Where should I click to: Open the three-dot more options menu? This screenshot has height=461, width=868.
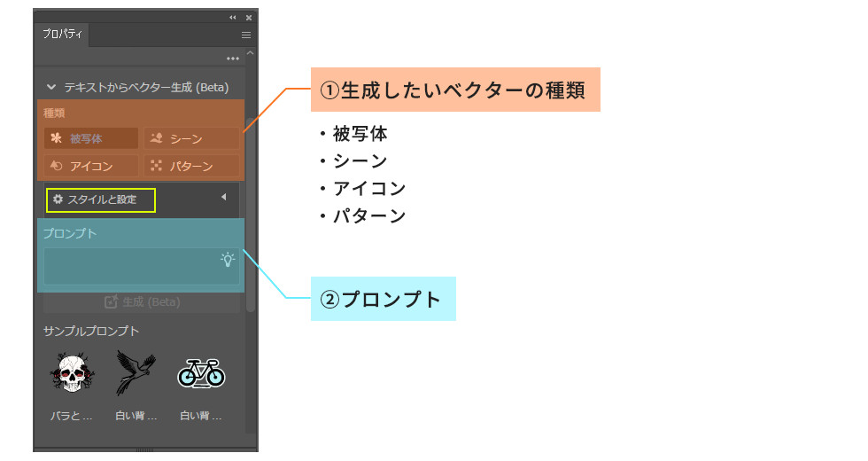232,59
